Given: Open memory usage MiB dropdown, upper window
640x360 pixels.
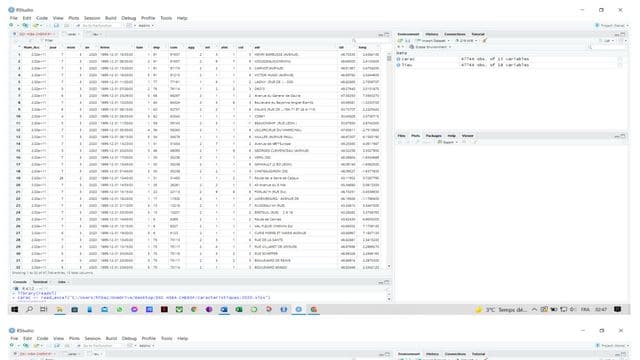Looking at the screenshot, I should 466,40.
